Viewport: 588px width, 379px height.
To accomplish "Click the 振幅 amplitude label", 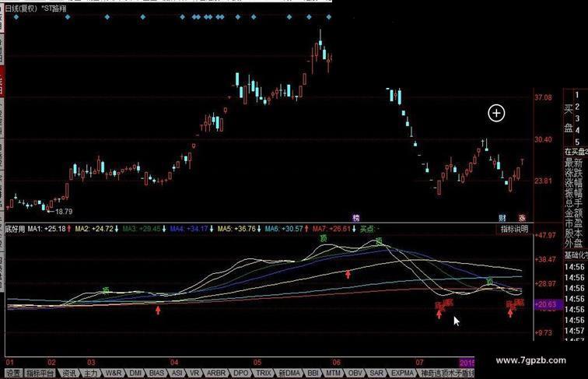I will pos(574,193).
